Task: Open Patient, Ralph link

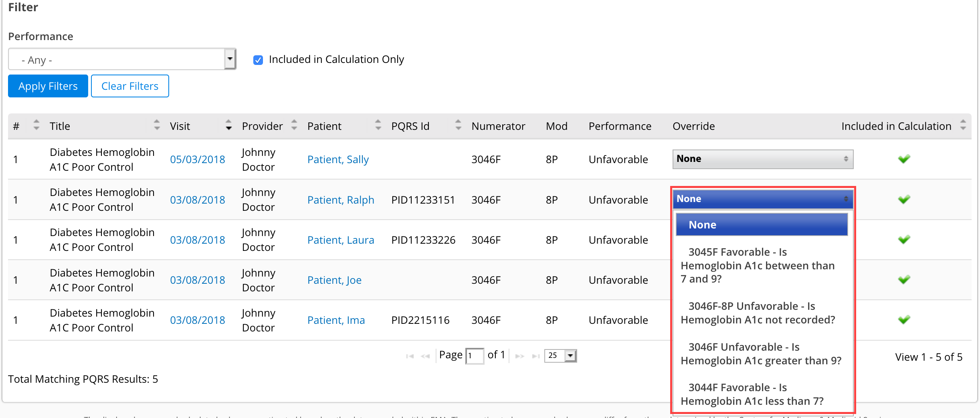Action: 340,200
